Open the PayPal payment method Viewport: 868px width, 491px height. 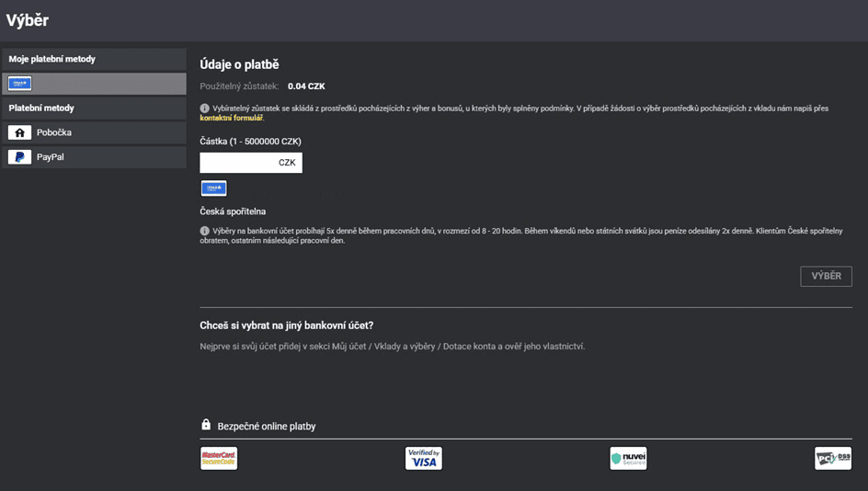point(94,157)
